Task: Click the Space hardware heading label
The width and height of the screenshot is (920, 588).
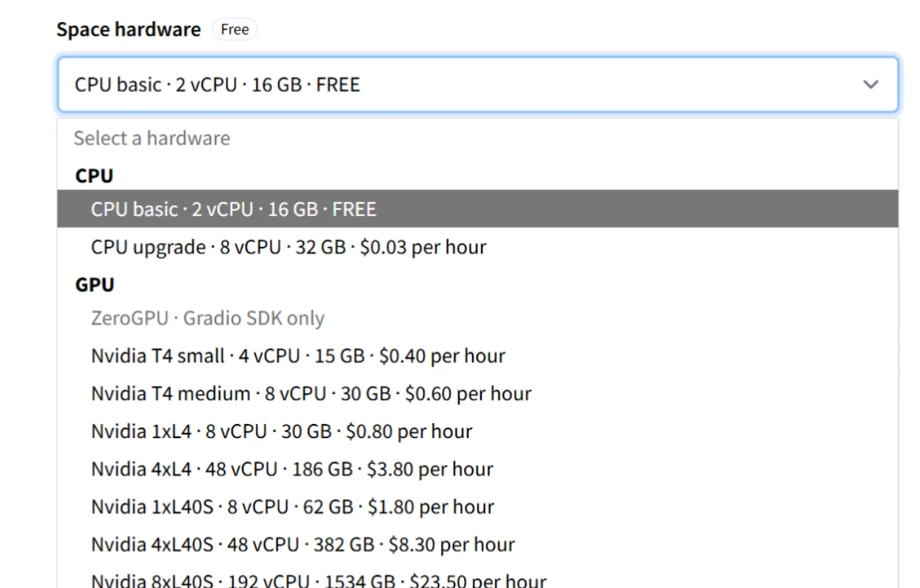Action: point(129,29)
